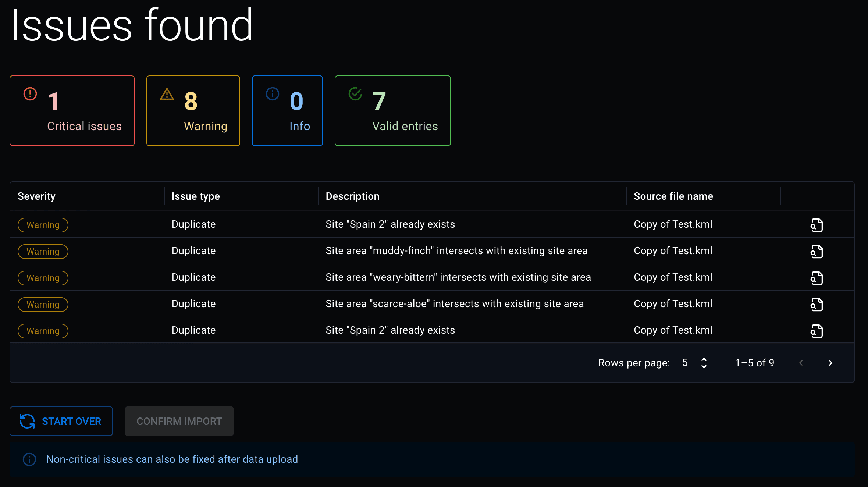
Task: Click the yellow warning triangle icon
Action: click(167, 94)
